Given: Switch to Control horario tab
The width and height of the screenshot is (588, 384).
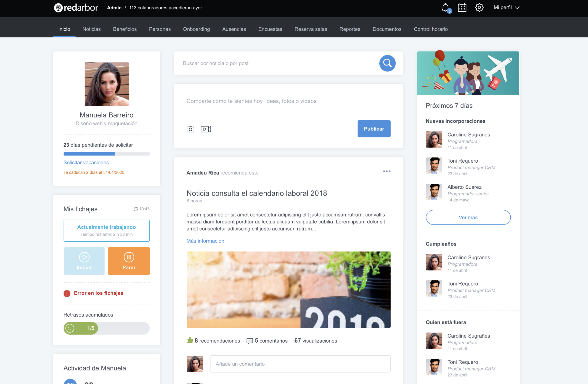Looking at the screenshot, I should pos(430,29).
